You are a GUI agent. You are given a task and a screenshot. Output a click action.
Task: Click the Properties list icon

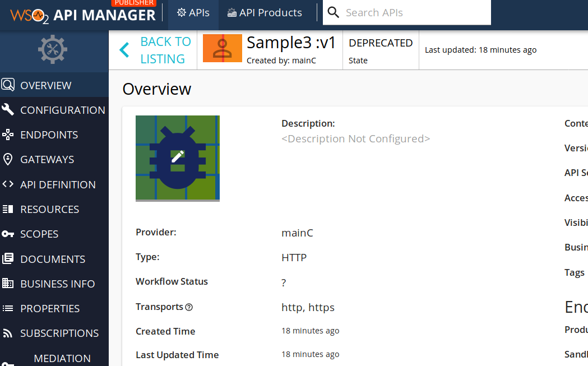pos(8,308)
